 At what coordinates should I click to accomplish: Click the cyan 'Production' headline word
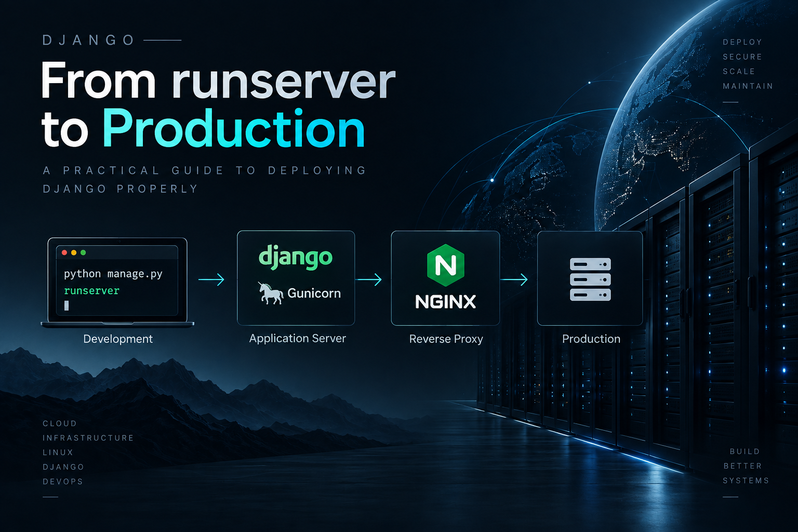pos(234,129)
